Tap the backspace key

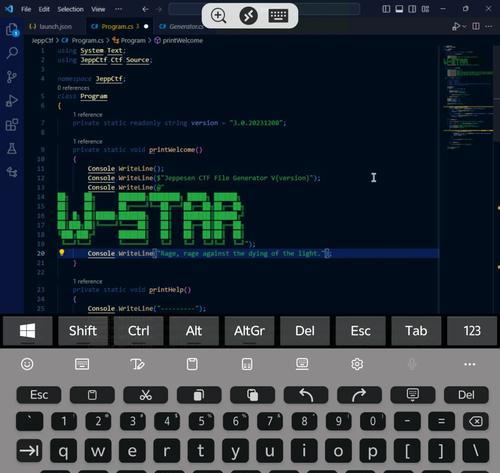coord(476,421)
